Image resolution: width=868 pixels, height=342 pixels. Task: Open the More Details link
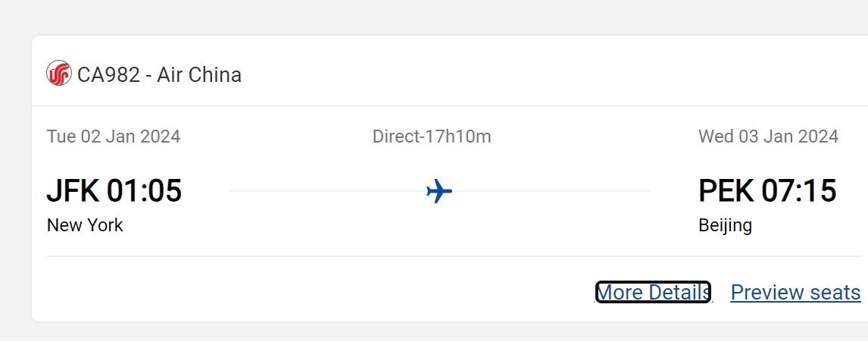pyautogui.click(x=653, y=293)
